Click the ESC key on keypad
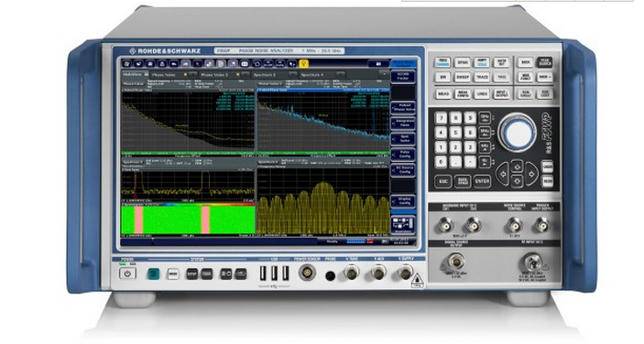This screenshot has height=344, width=644. [x=442, y=181]
